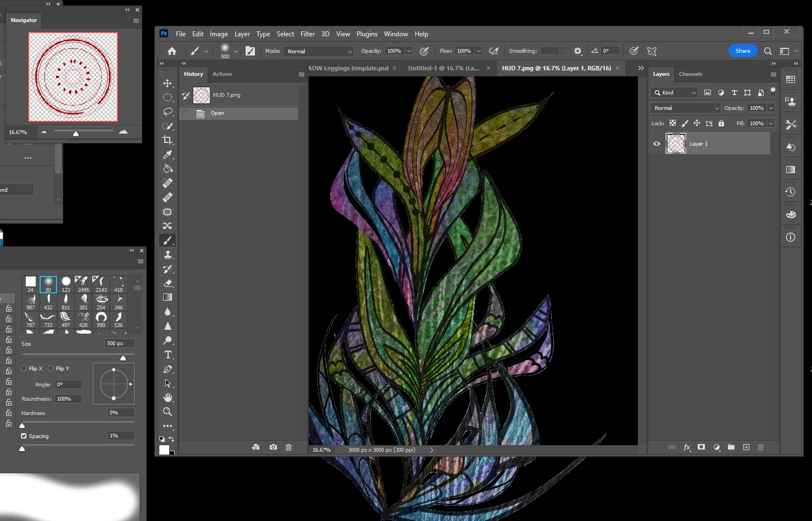Viewport: 812px width, 521px height.
Task: Select the Path Selection tool
Action: coord(168,383)
